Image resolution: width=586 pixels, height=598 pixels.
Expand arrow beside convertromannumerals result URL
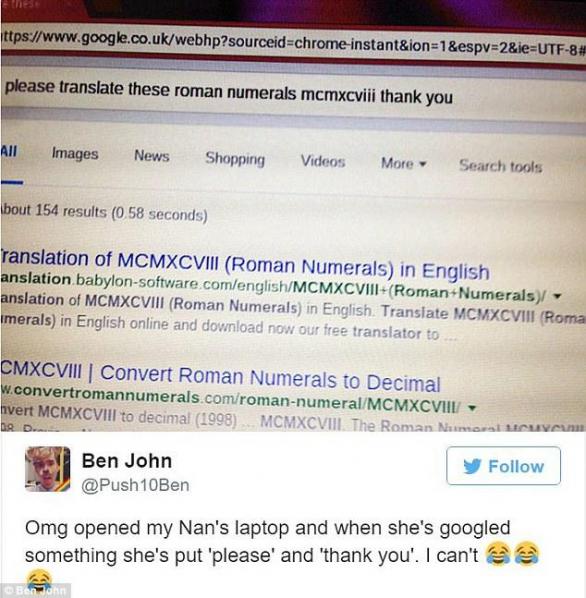click(x=472, y=408)
